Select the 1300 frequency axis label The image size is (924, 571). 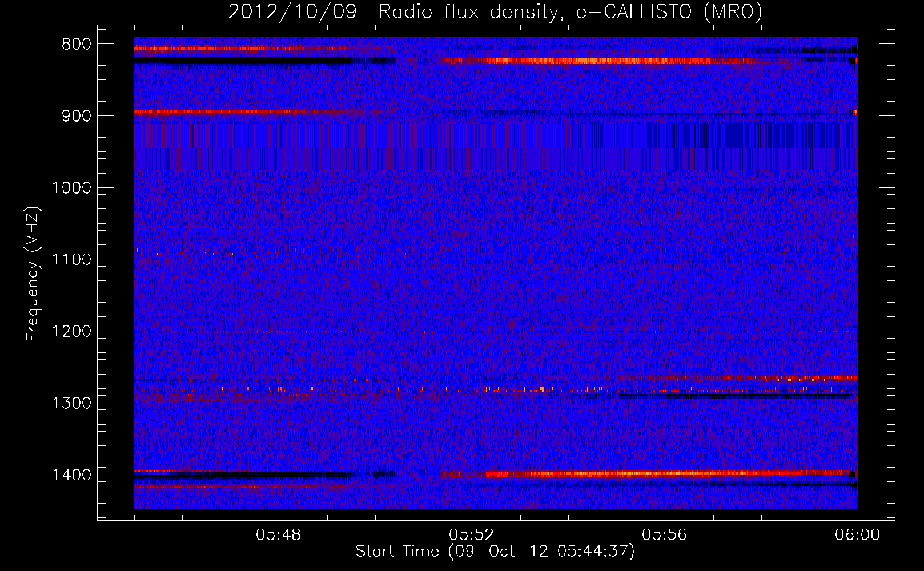pos(71,403)
